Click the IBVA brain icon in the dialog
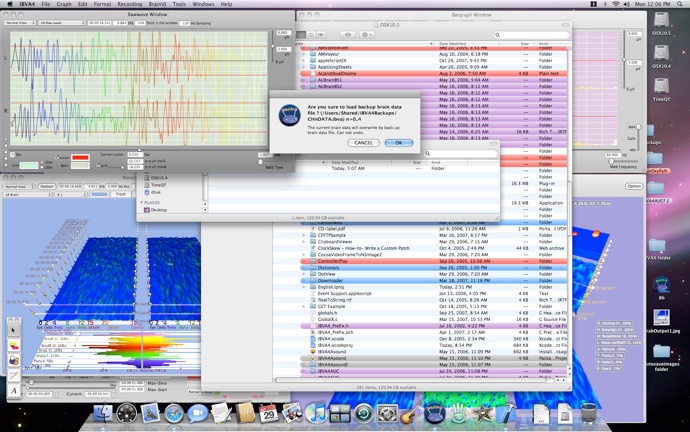The image size is (690, 432). [x=290, y=115]
